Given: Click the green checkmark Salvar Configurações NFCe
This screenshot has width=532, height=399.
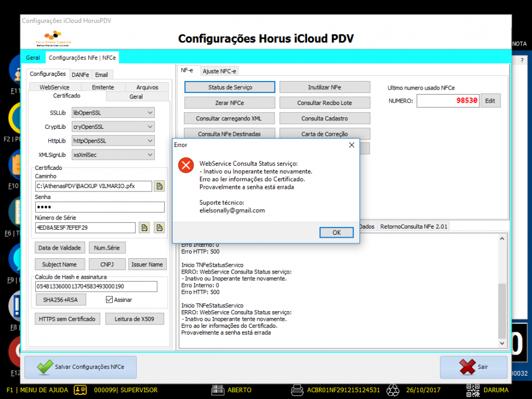Looking at the screenshot, I should click(45, 367).
